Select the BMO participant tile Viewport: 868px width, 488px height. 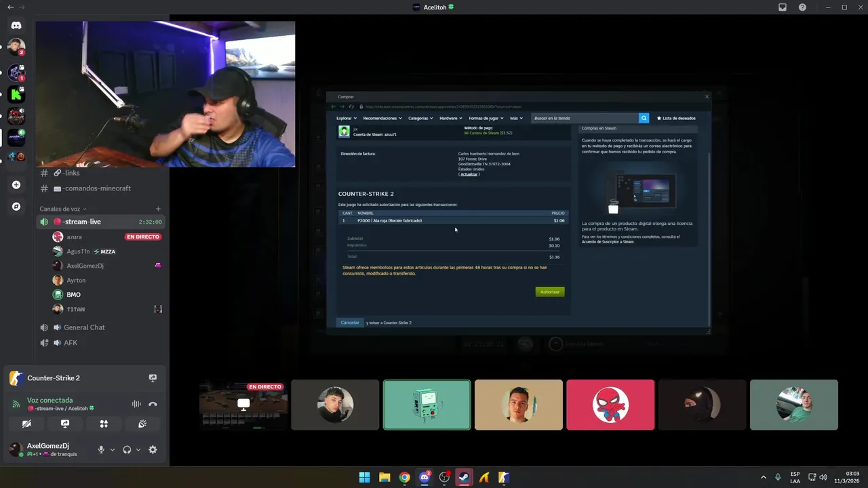pos(427,405)
